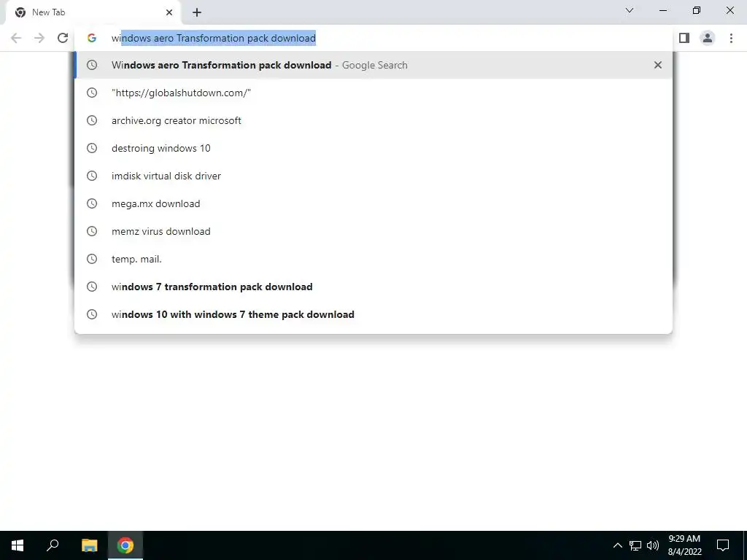The width and height of the screenshot is (747, 560).
Task: Choose 'windows 7 transformation pack download' suggestion
Action: (373, 287)
